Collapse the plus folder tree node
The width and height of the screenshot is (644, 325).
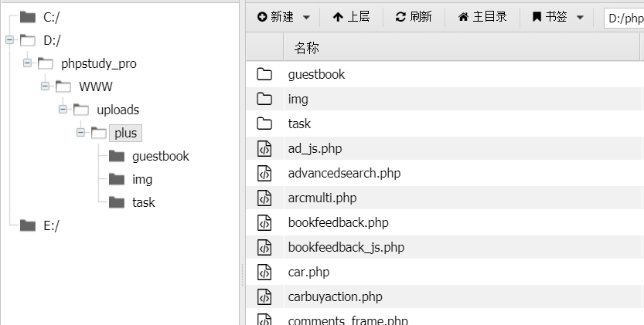(x=80, y=133)
